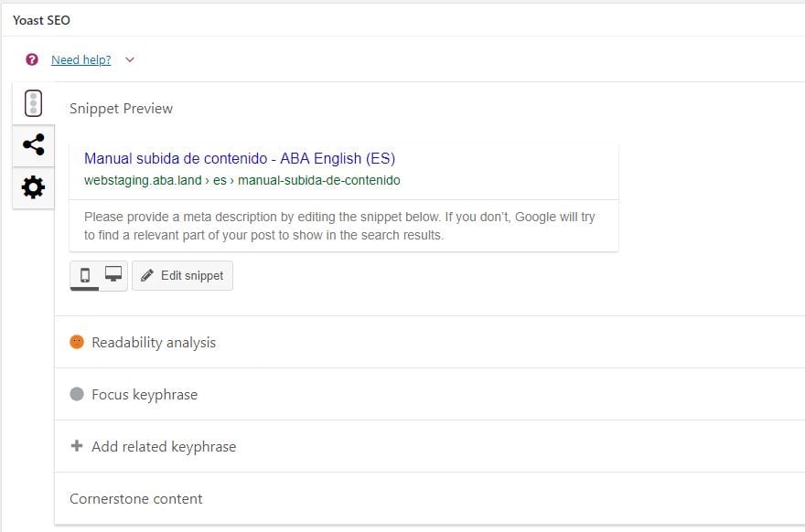This screenshot has height=532, width=805.
Task: Expand the Readability analysis section
Action: [154, 343]
